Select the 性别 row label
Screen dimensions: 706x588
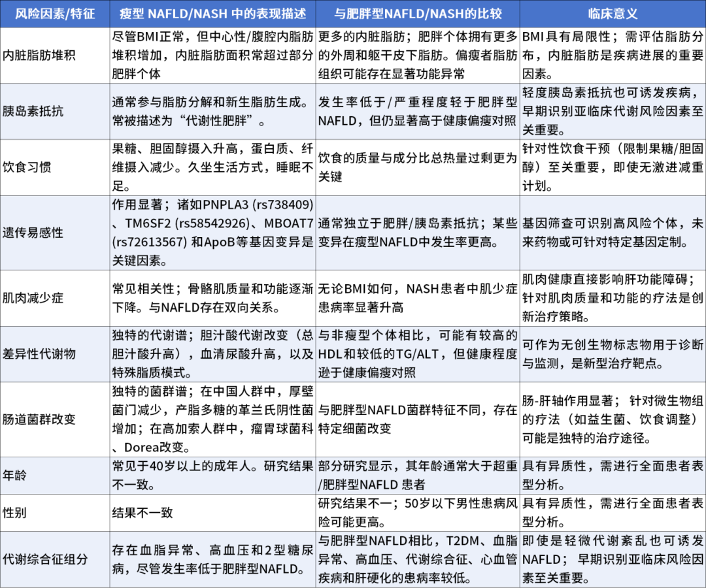[x=19, y=512]
